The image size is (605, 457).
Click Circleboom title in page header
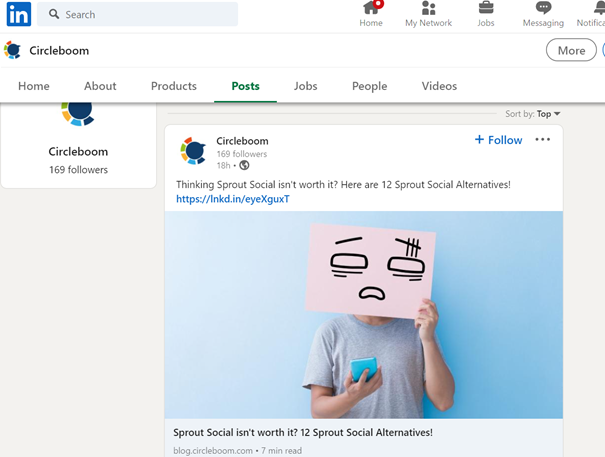59,51
